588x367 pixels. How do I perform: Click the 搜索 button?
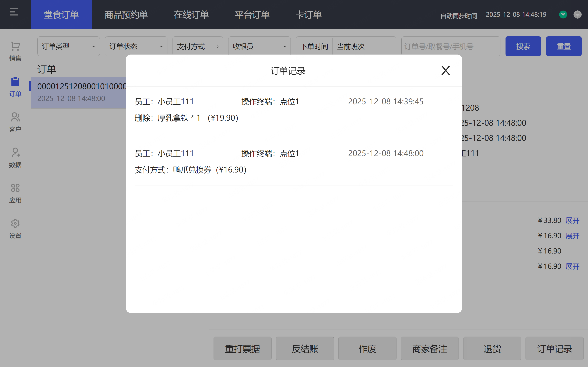point(523,46)
